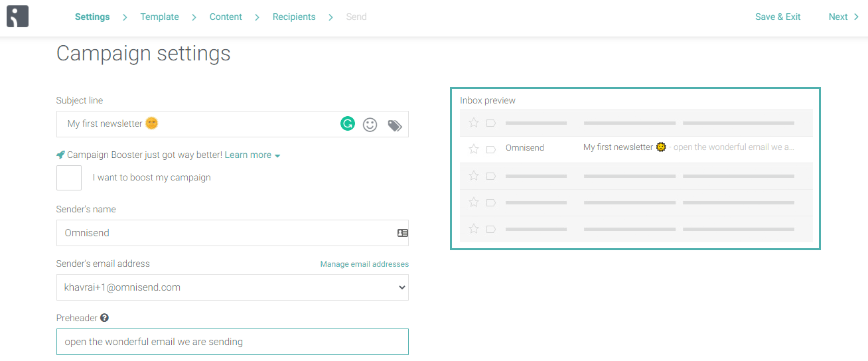Click the Campaign settings heading
868x361 pixels.
coord(143,53)
